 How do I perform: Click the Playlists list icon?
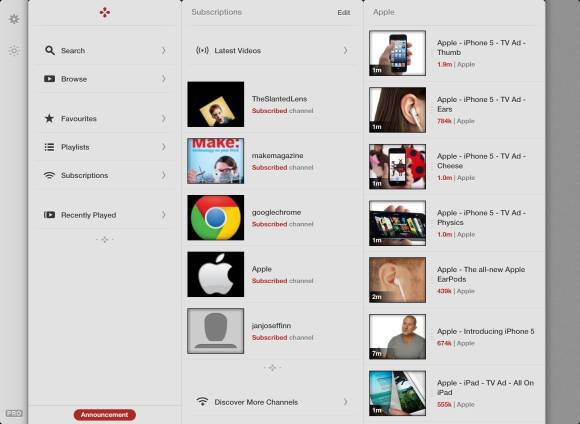tap(49, 147)
